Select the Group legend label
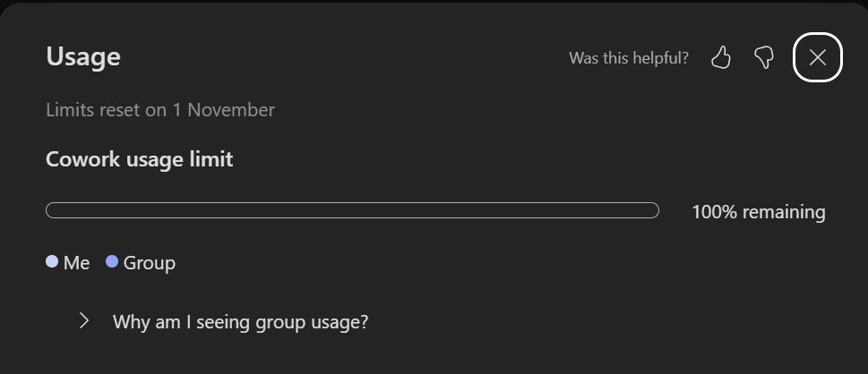Viewport: 868px width, 374px height. [x=150, y=263]
